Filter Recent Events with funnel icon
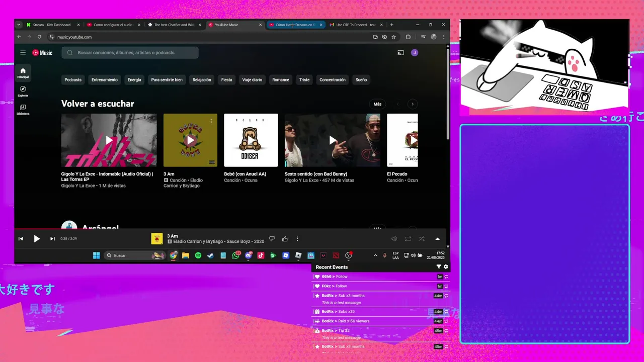Viewport: 644px width, 362px height. (x=439, y=267)
